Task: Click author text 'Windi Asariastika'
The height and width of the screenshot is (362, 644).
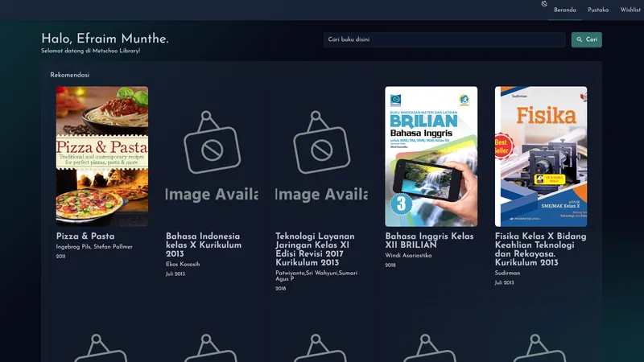Action: pyautogui.click(x=408, y=256)
